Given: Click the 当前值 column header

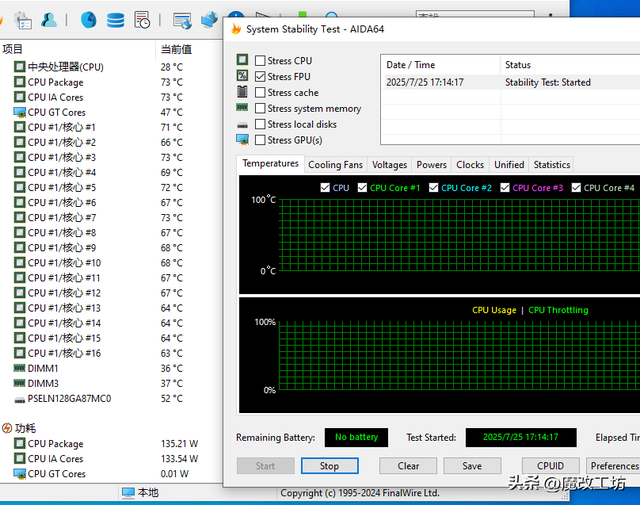Looking at the screenshot, I should tap(189, 49).
